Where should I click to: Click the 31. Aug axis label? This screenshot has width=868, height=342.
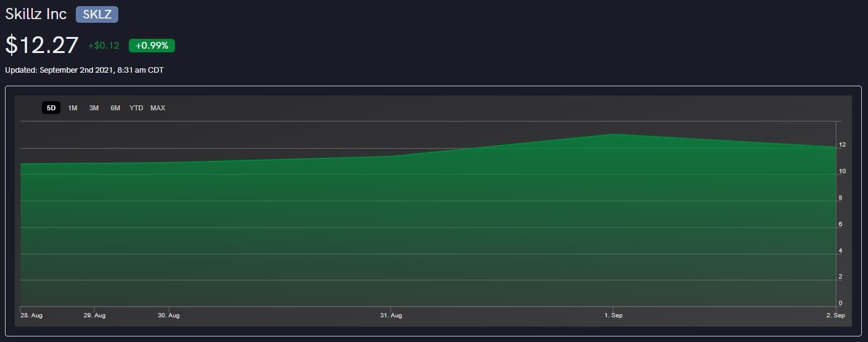point(391,316)
